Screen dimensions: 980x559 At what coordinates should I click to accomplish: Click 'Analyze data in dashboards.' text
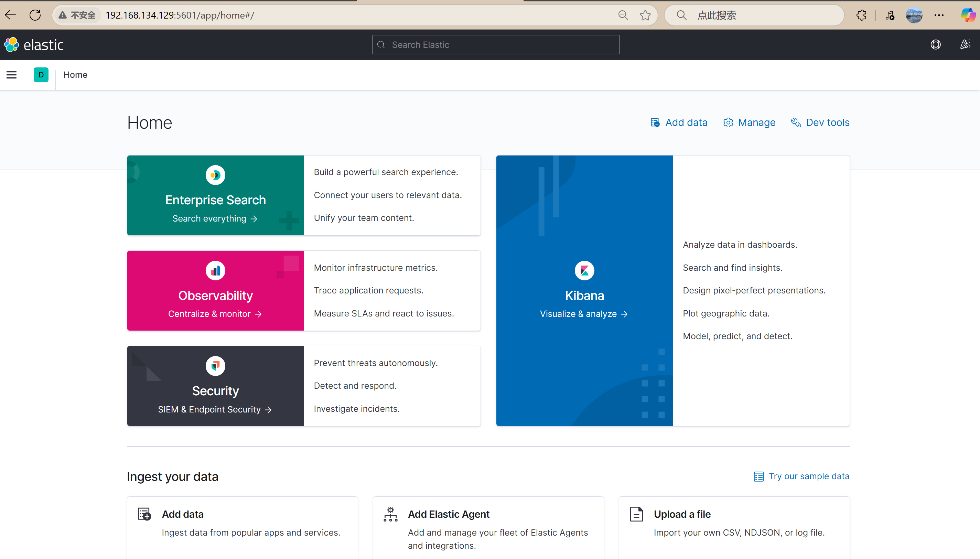click(740, 245)
